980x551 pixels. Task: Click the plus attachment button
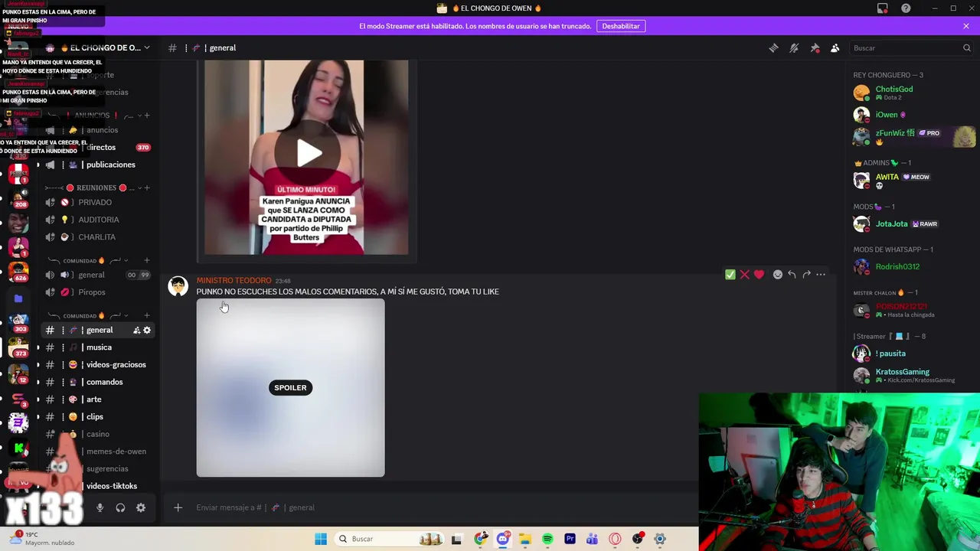coord(178,507)
